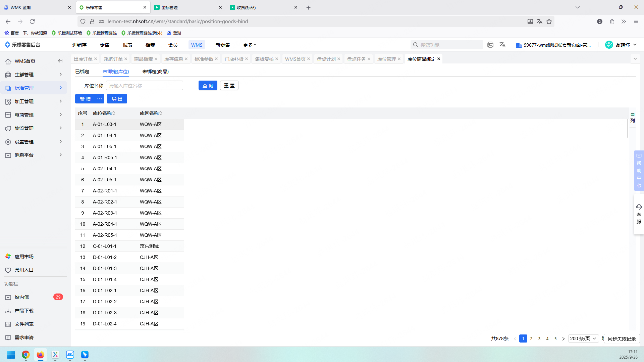
Task: Open the browser hamburger menu
Action: [x=636, y=21]
